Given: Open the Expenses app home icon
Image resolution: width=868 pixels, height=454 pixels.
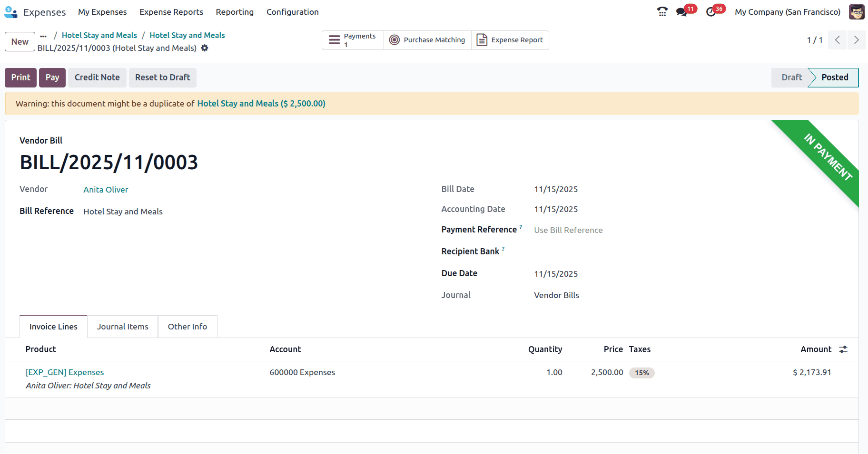Looking at the screenshot, I should point(10,12).
